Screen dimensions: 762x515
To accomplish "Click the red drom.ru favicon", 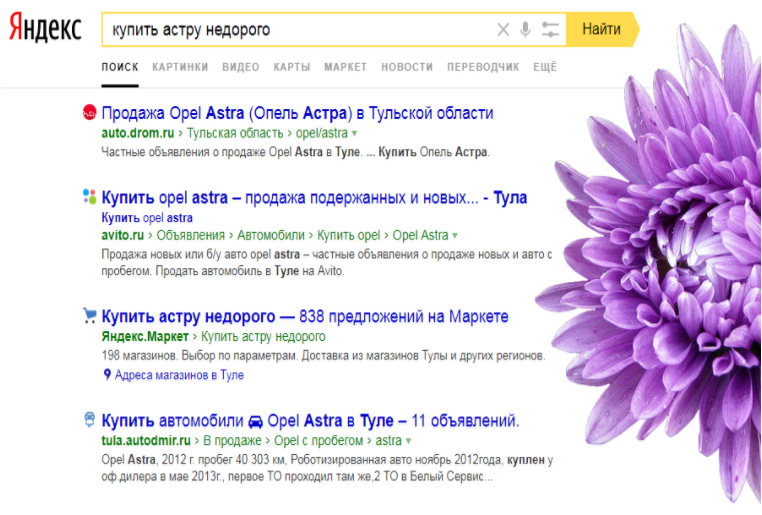I will tap(89, 112).
